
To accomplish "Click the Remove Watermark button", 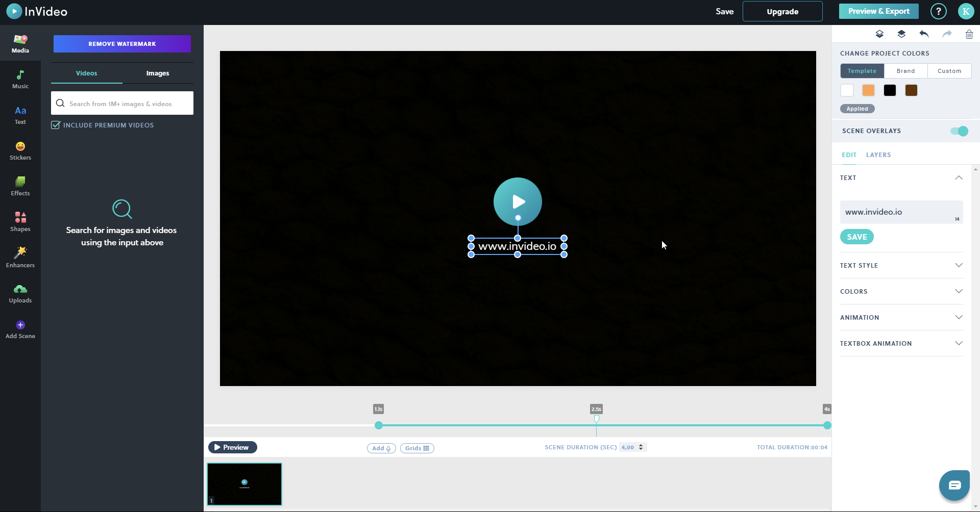I will [122, 44].
